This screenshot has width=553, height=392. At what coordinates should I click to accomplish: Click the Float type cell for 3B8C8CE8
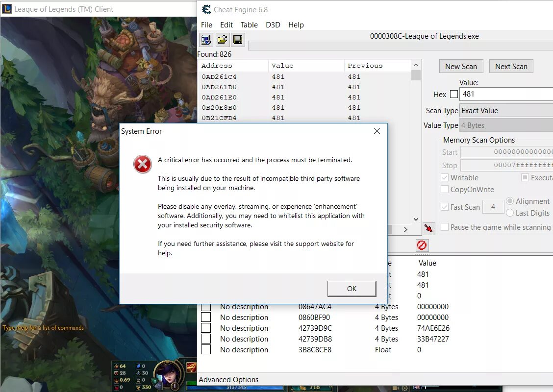coord(383,350)
